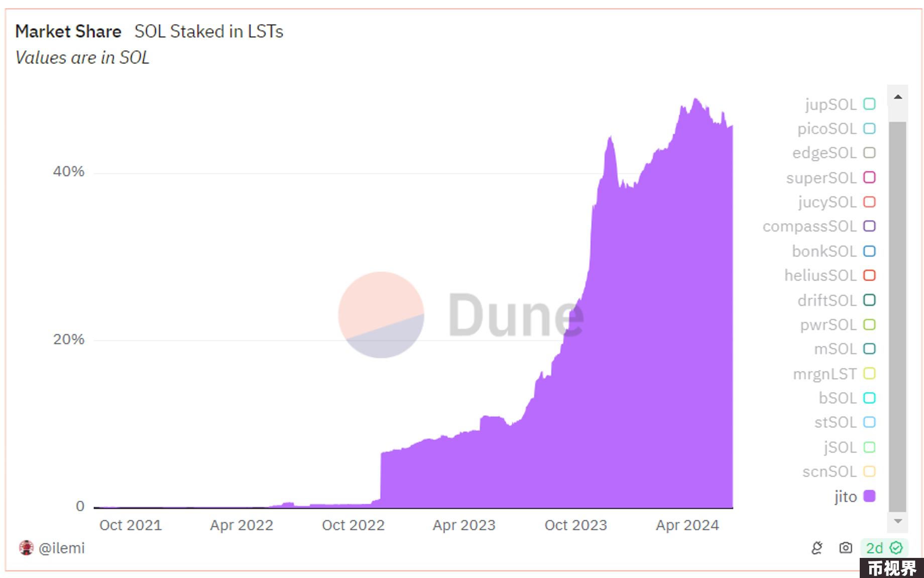This screenshot has width=924, height=578.
Task: Toggle the jucySOL legend series
Action: (x=837, y=202)
